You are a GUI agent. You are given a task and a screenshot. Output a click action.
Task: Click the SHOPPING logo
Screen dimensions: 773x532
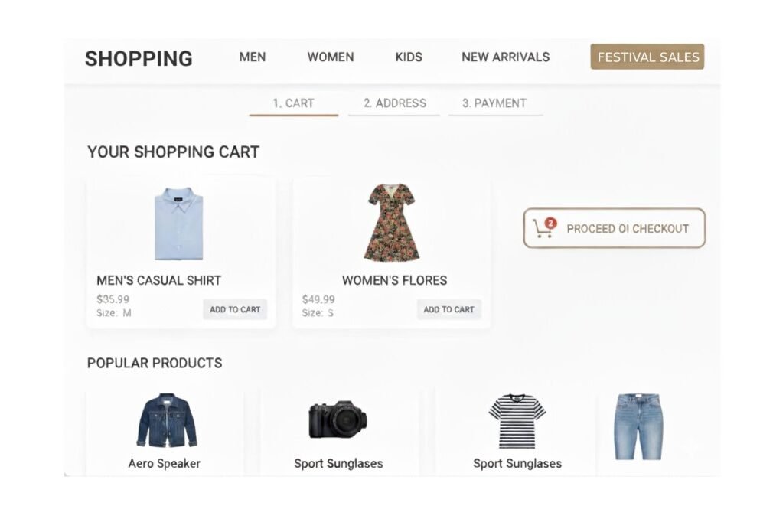[x=139, y=58]
